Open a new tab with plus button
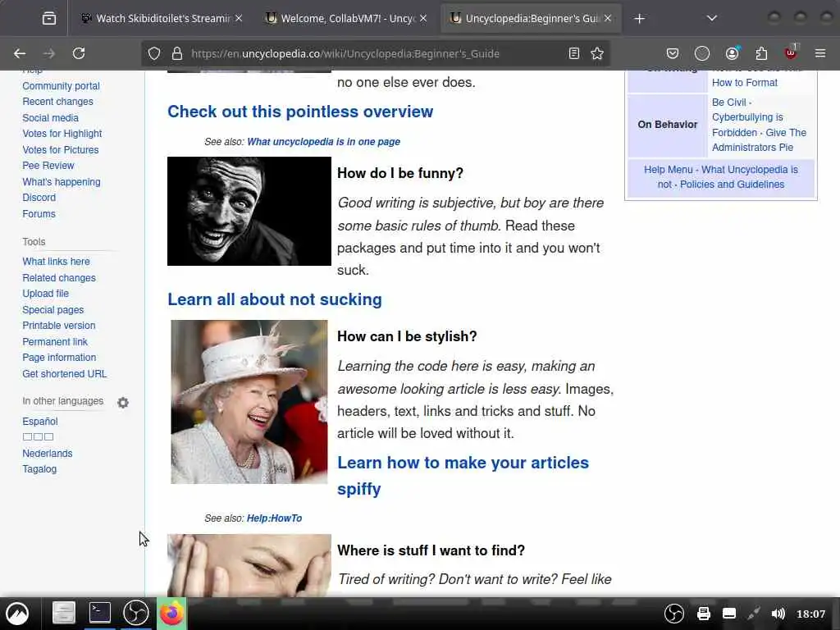The width and height of the screenshot is (840, 630). click(639, 19)
